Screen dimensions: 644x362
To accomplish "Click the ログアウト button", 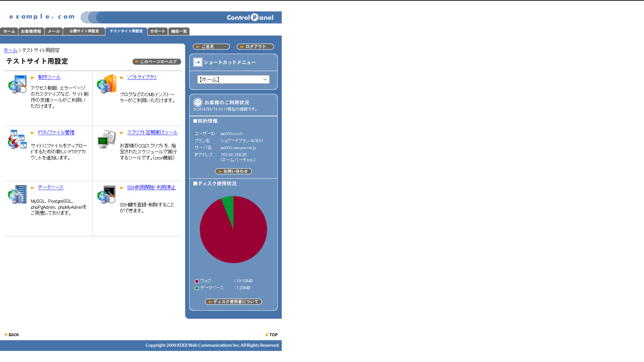I will tap(255, 47).
